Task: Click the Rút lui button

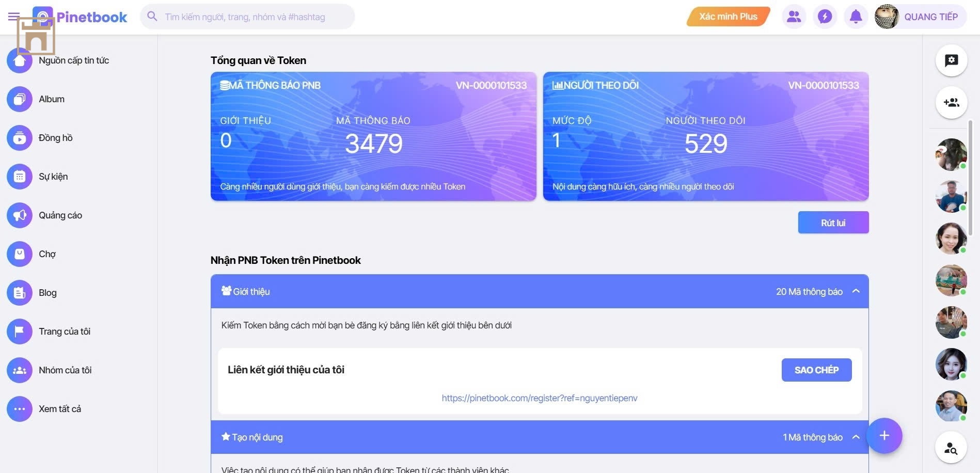Action: [x=833, y=223]
